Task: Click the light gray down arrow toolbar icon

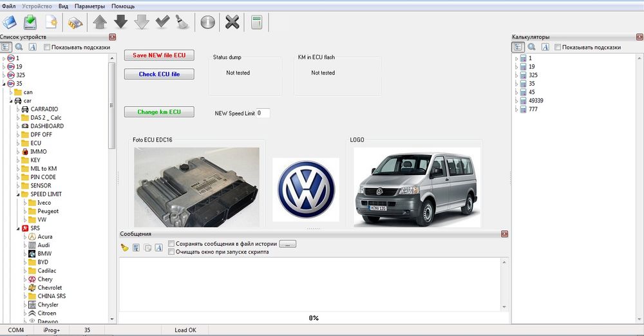Action: [142, 22]
